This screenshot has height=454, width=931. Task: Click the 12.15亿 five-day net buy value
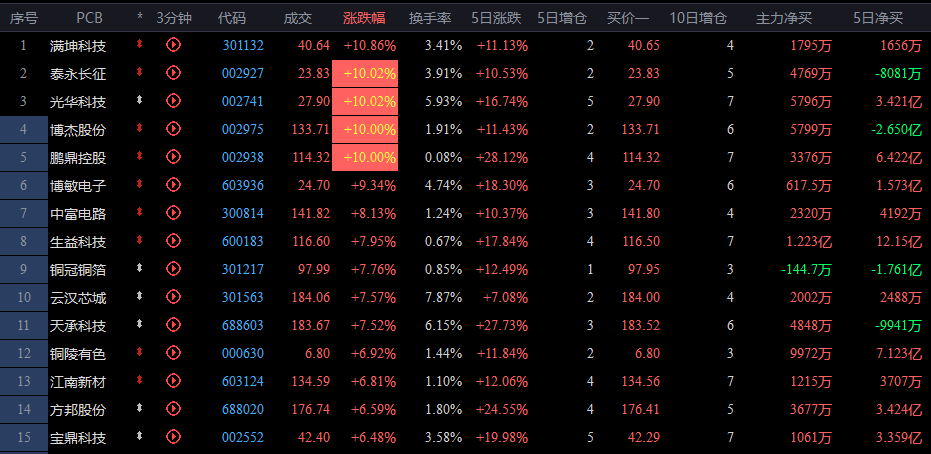pyautogui.click(x=898, y=242)
